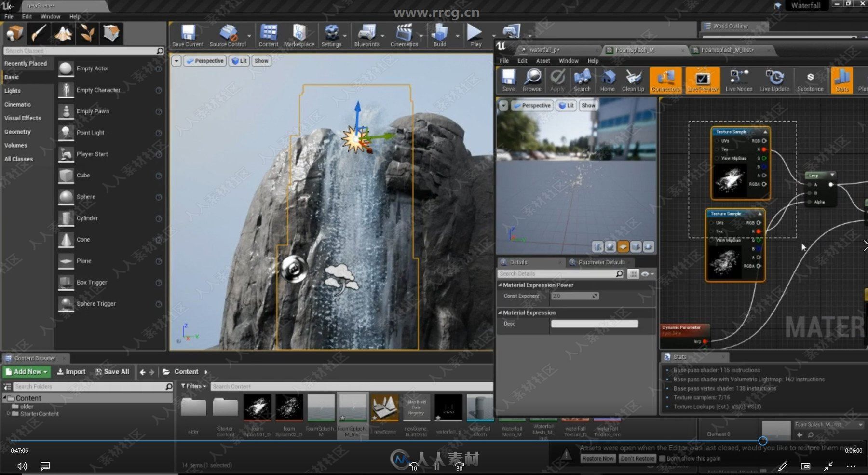Open the Asset menu in material editor
The image size is (868, 475).
pos(543,61)
